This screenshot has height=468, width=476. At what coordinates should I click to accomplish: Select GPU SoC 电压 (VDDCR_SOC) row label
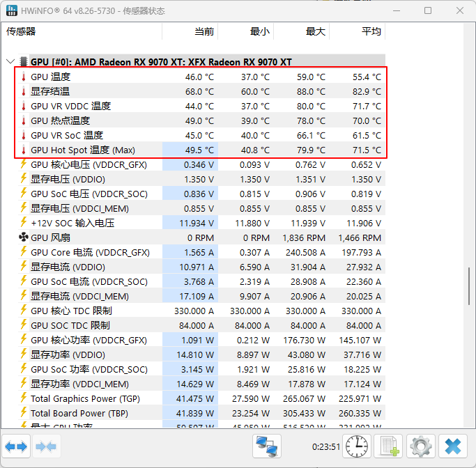(x=89, y=194)
